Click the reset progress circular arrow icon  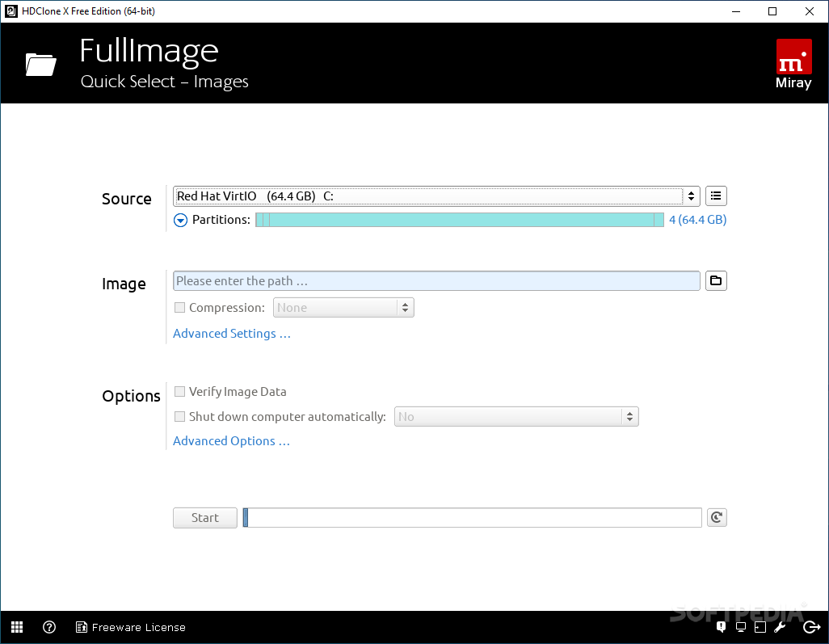(717, 517)
